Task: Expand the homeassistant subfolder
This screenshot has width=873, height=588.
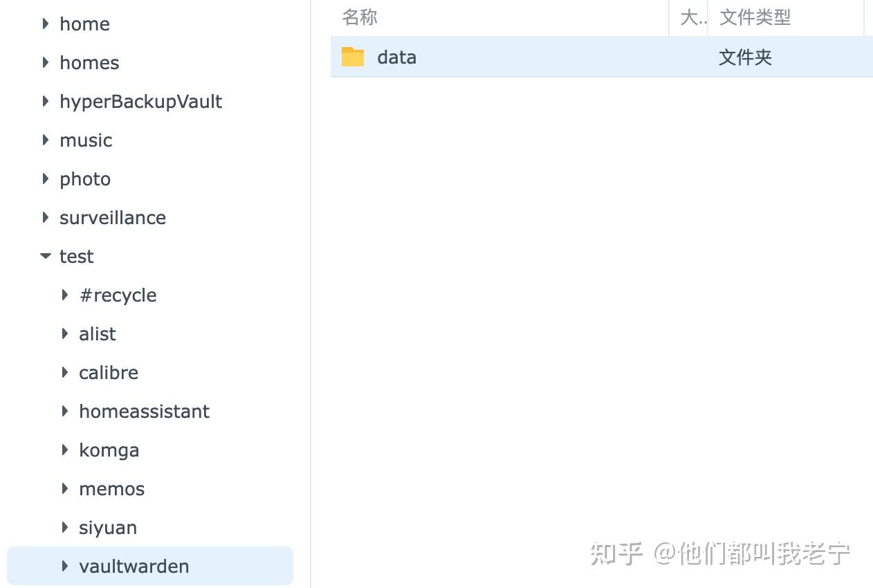Action: (x=64, y=411)
